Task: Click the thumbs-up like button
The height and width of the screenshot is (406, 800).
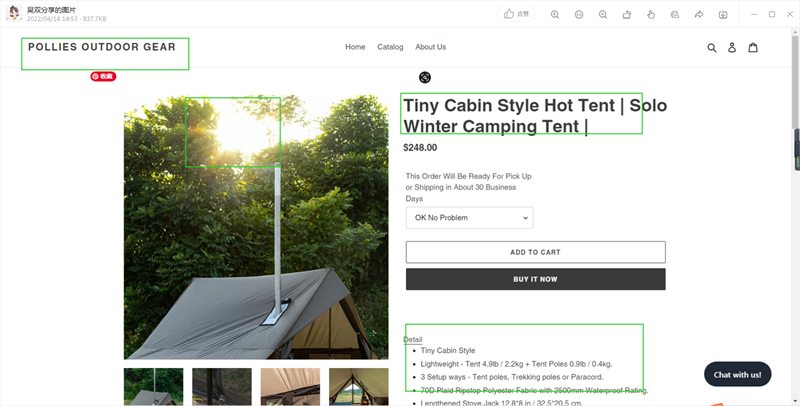Action: [x=516, y=14]
